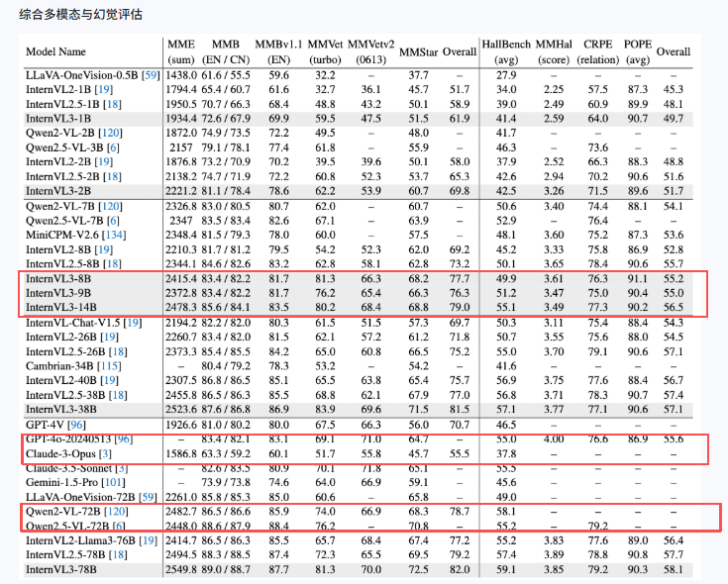Select the MME value 1586.8
The image size is (728, 584).
click(181, 453)
